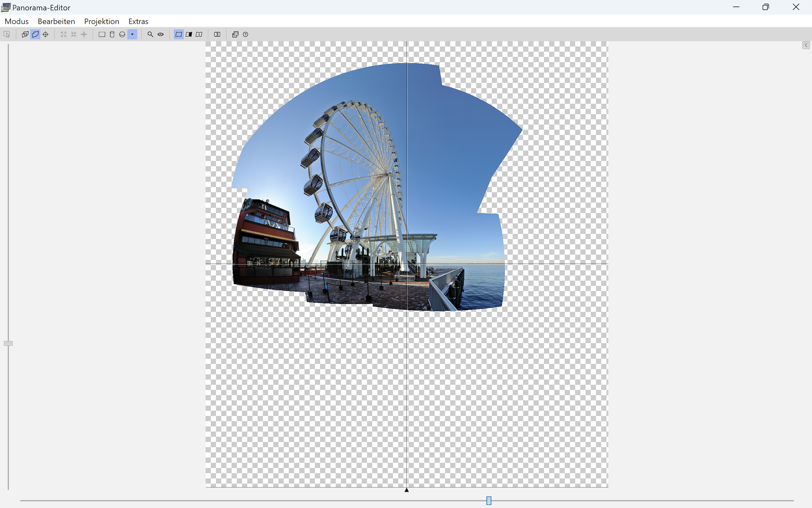
Task: Toggle the half-shaded panel view mode
Action: 189,35
